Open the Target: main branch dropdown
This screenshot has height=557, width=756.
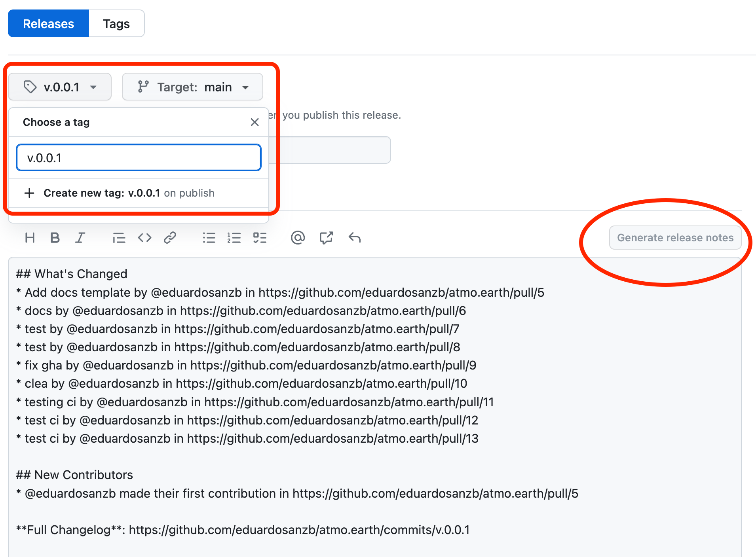[x=192, y=87]
